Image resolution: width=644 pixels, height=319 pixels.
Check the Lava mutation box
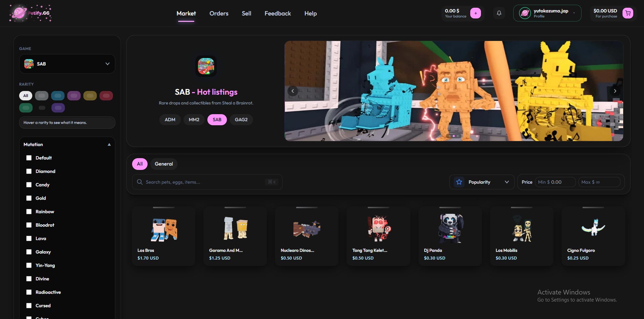[x=29, y=238]
